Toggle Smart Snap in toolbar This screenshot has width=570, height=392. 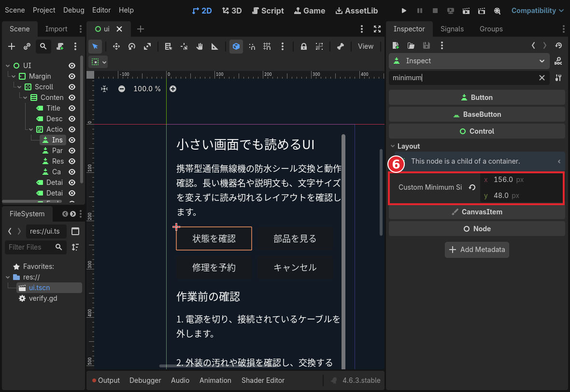tap(252, 46)
